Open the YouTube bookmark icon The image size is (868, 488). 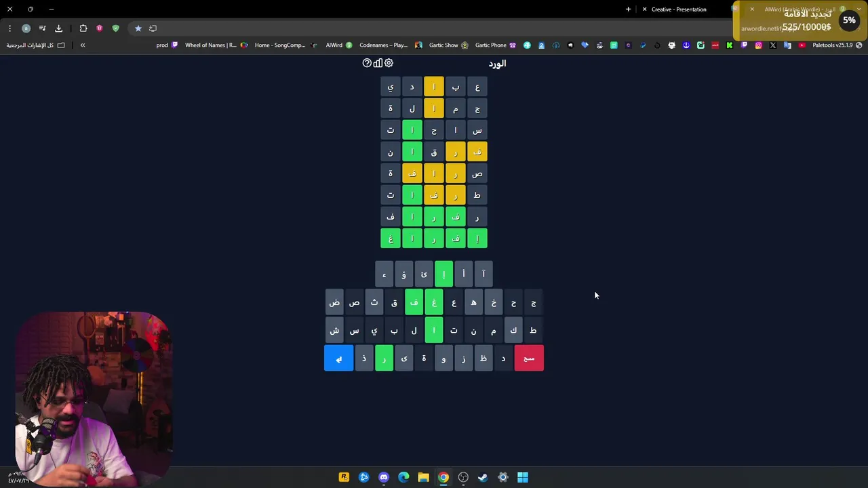tap(802, 45)
